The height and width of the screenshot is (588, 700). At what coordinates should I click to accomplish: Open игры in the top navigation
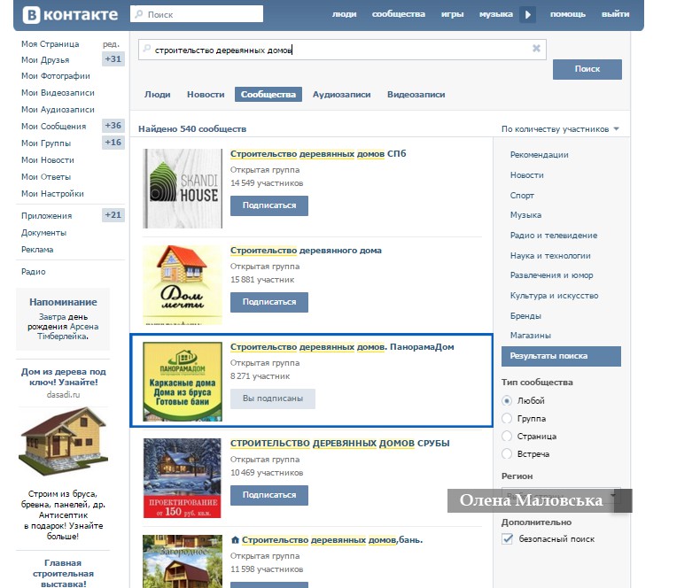452,14
